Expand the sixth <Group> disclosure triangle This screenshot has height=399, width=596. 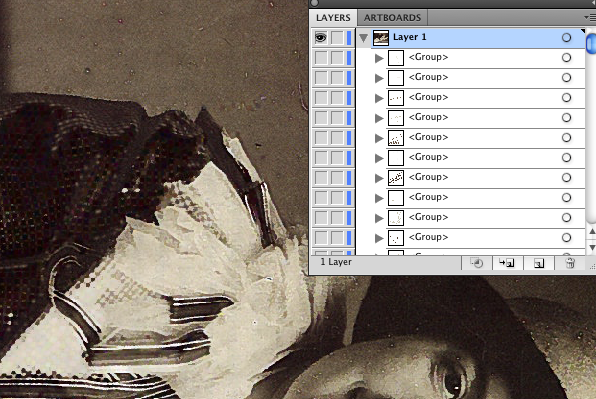point(379,158)
